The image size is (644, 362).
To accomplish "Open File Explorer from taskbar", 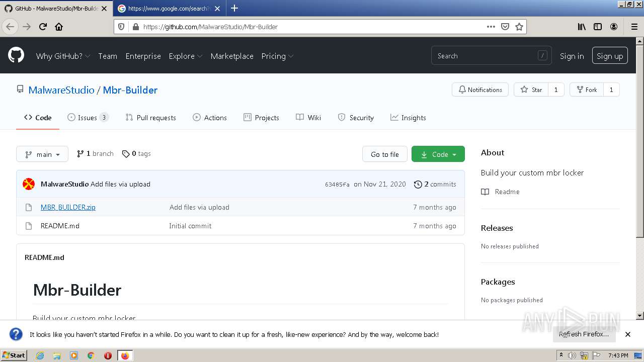I will pos(57,355).
